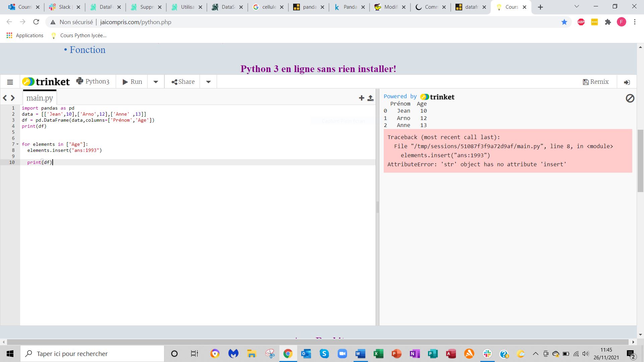
Task: Open the yellow extension icon
Action: [594, 22]
